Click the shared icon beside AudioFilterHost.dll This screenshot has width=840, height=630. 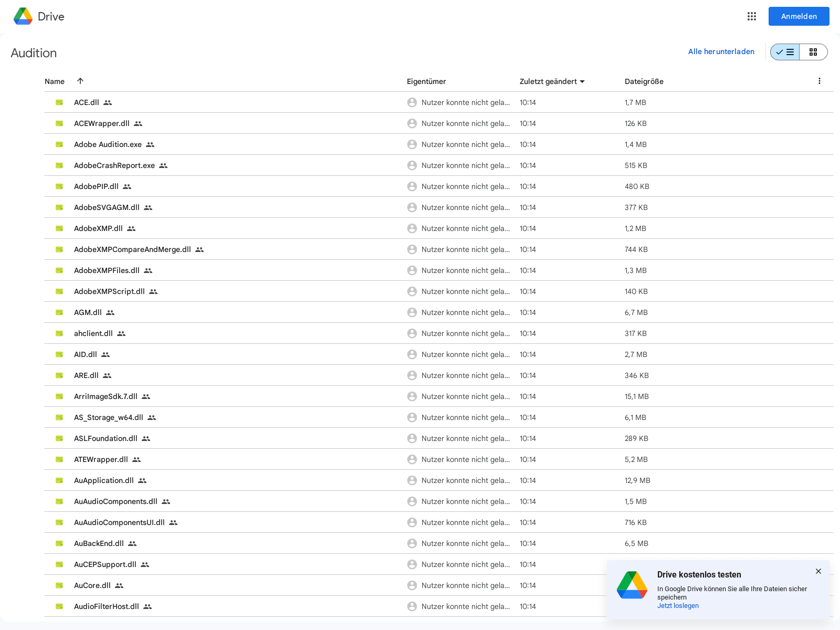click(148, 606)
